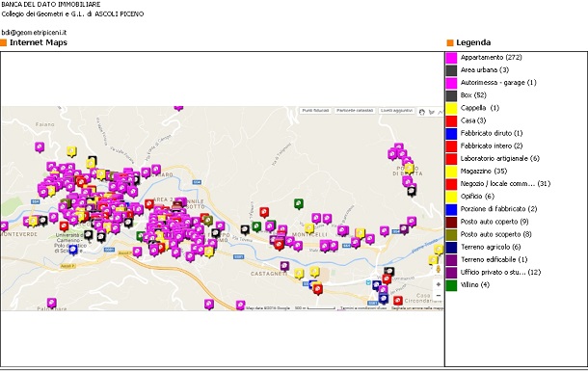Click the Magazzino (35) legend entry

click(484, 171)
